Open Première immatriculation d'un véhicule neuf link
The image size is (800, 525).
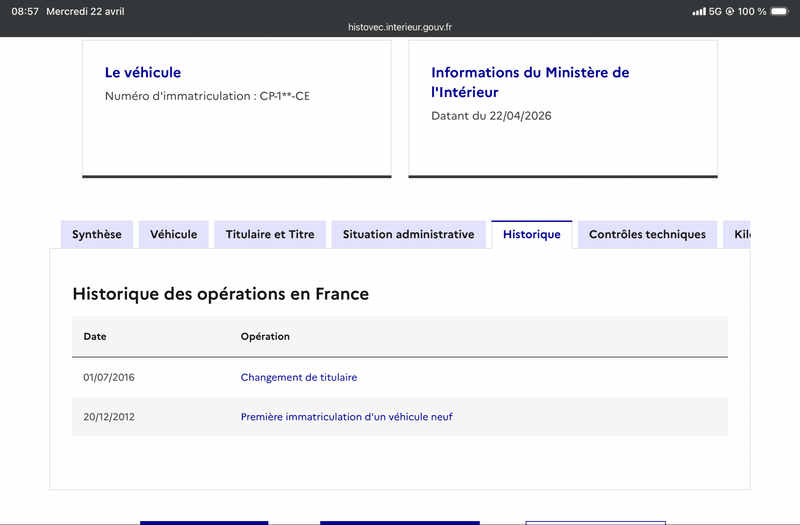pyautogui.click(x=346, y=417)
